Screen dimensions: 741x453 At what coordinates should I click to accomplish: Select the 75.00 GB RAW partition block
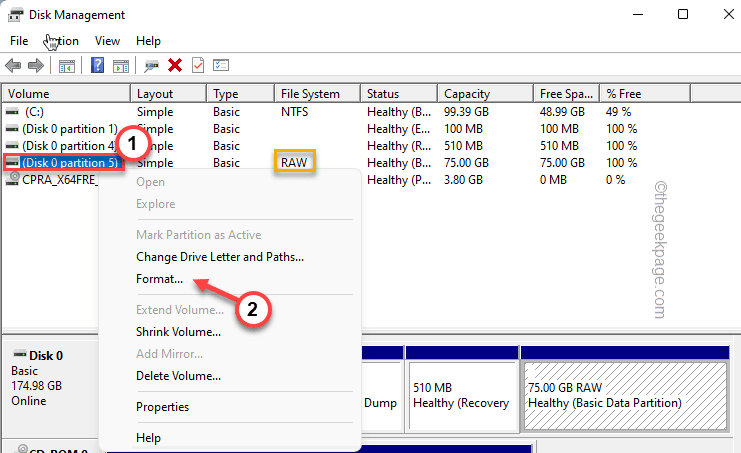pos(630,394)
